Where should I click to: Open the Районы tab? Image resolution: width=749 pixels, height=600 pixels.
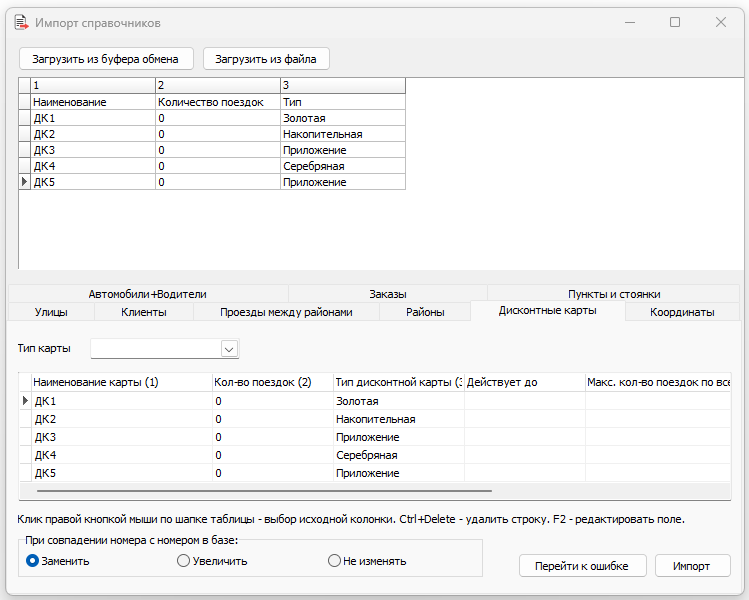click(x=425, y=312)
